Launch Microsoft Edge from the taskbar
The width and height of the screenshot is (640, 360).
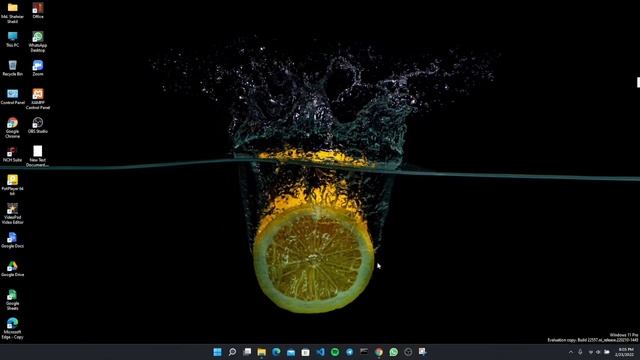point(276,352)
